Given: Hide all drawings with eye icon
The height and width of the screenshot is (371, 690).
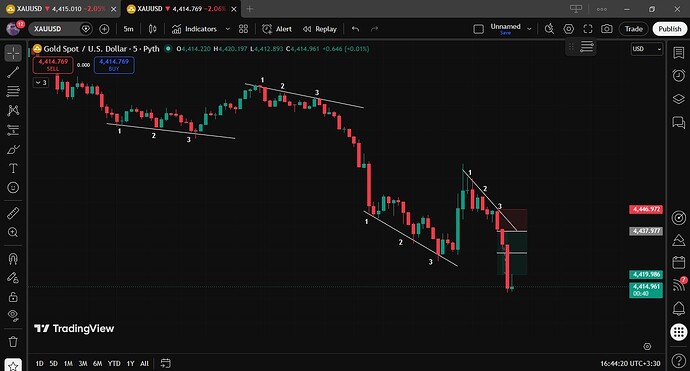Looking at the screenshot, I should pyautogui.click(x=13, y=316).
